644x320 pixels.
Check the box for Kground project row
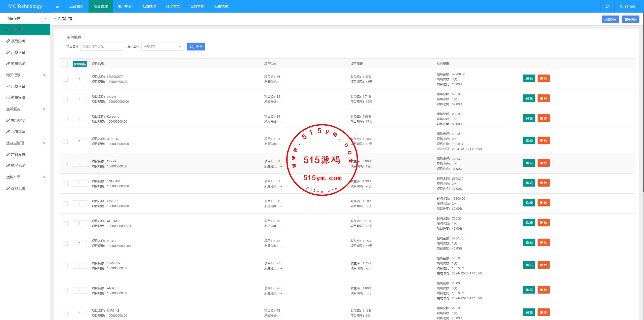pyautogui.click(x=65, y=119)
